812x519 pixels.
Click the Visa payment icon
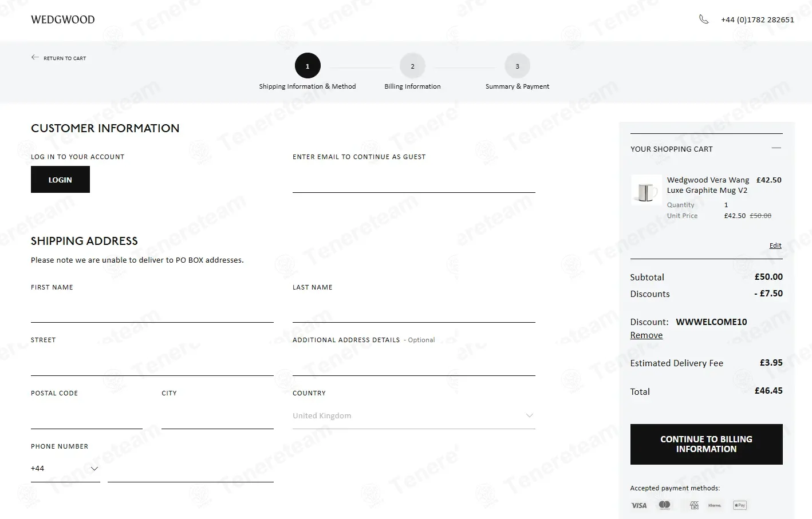click(x=638, y=505)
